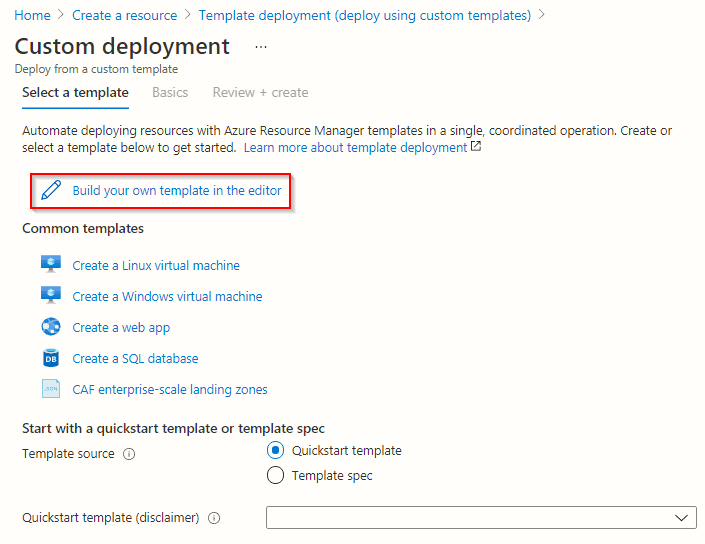This screenshot has height=544, width=705.
Task: Expand the Quickstart template dropdown
Action: pos(481,518)
